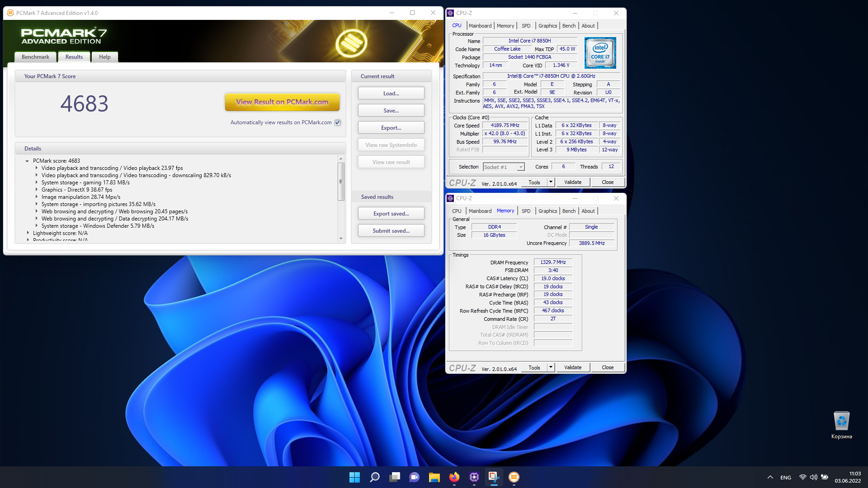
Task: Click Tools button in top CPU-Z
Action: pos(534,182)
